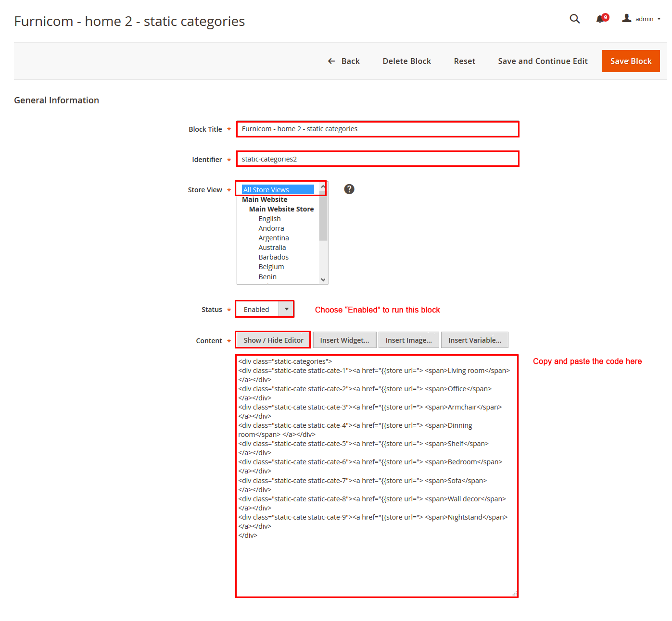The image size is (672, 621).
Task: Click the search magnifier icon
Action: pos(574,19)
